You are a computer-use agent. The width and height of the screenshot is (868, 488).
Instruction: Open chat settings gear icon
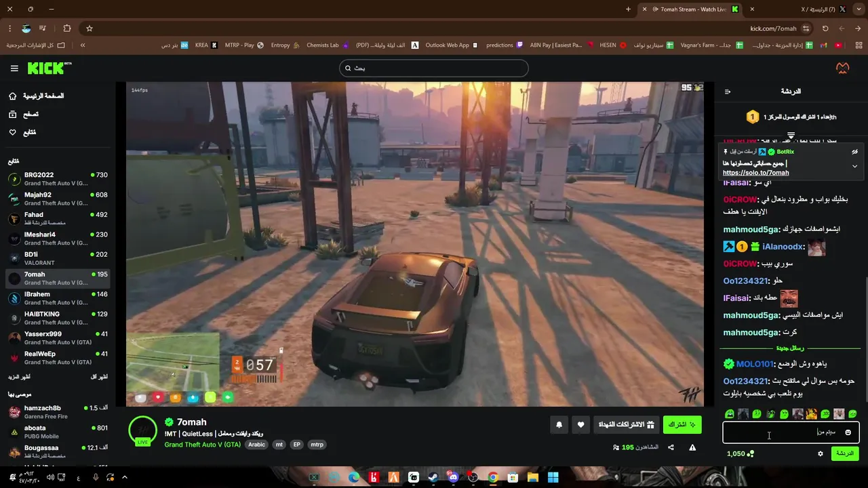821,453
